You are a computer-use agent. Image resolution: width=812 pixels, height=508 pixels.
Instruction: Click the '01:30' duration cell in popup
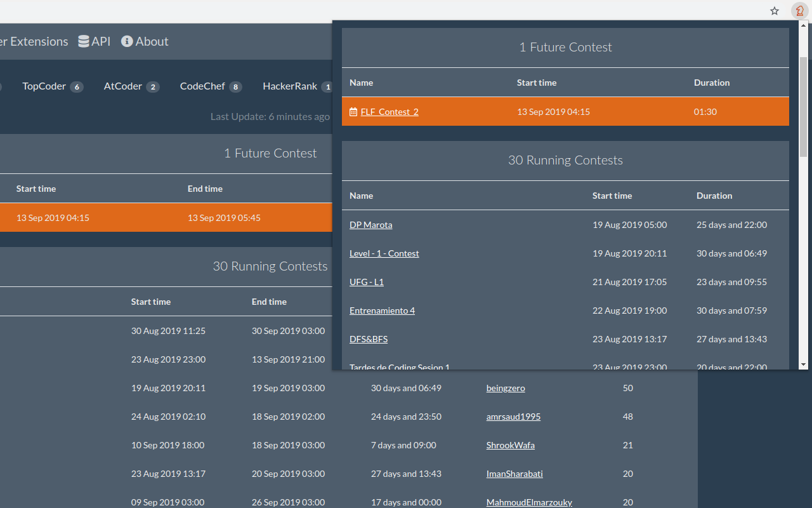pos(705,112)
